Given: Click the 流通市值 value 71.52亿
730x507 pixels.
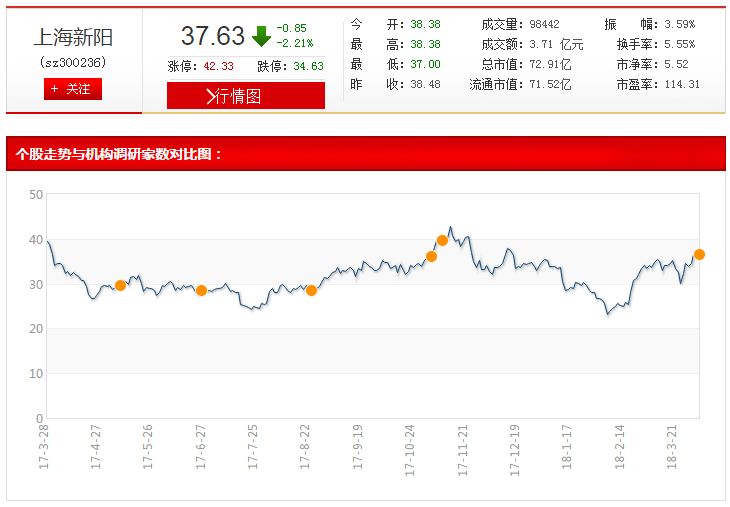Looking at the screenshot, I should pyautogui.click(x=550, y=84).
